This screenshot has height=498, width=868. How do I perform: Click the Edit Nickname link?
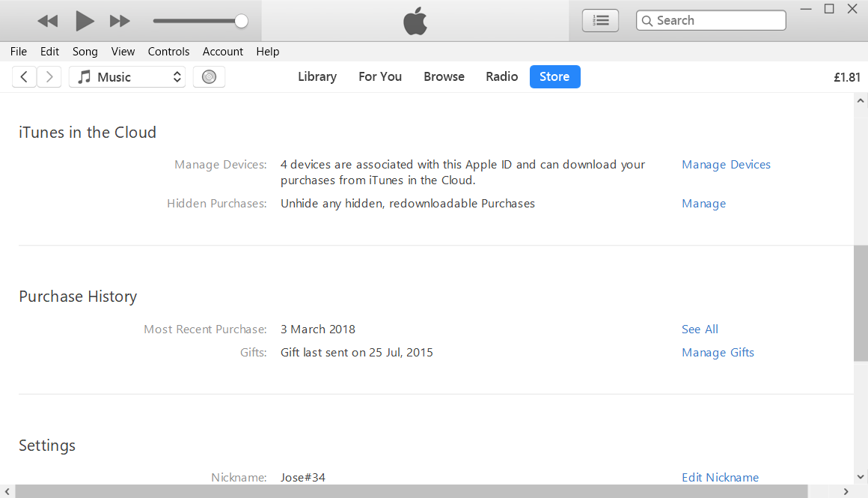coord(720,478)
